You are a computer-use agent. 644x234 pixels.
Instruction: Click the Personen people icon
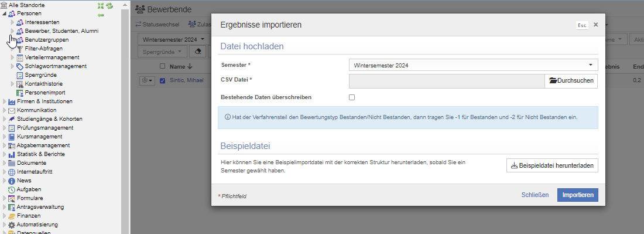point(12,13)
